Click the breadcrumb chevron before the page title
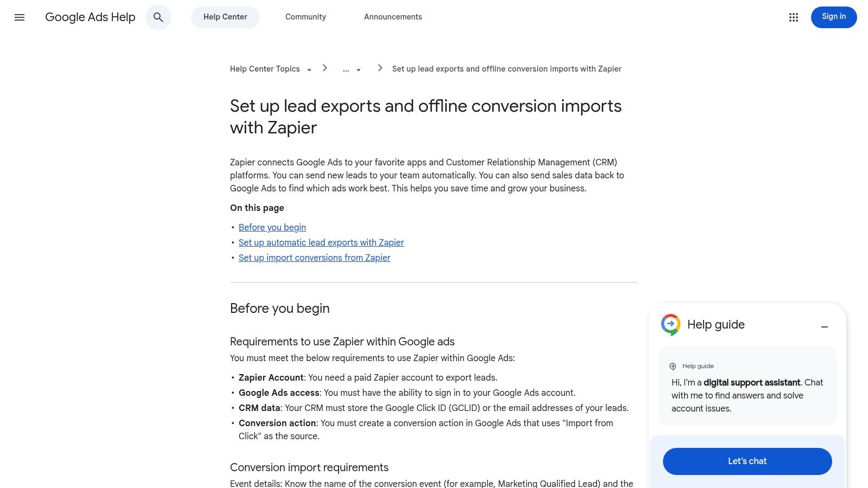Viewport: 868px width, 488px height. pyautogui.click(x=380, y=68)
